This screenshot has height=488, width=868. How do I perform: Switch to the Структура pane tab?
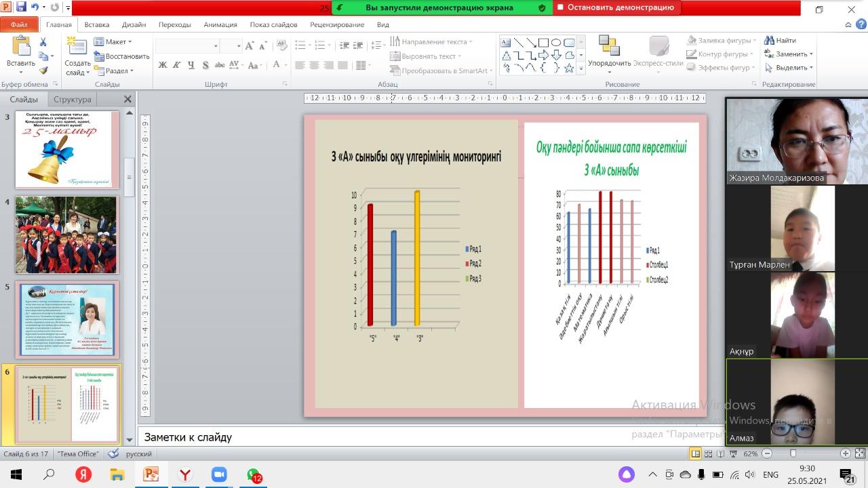coord(72,99)
